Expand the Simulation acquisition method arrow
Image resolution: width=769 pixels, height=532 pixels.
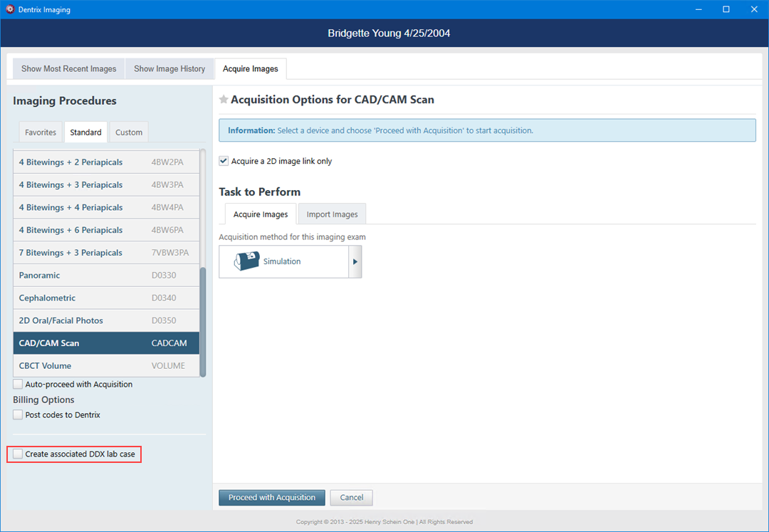coord(355,262)
